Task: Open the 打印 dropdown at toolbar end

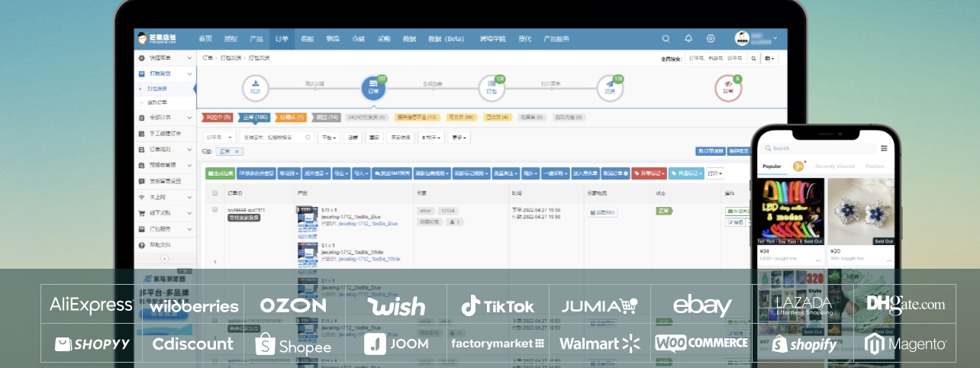Action: pyautogui.click(x=714, y=173)
